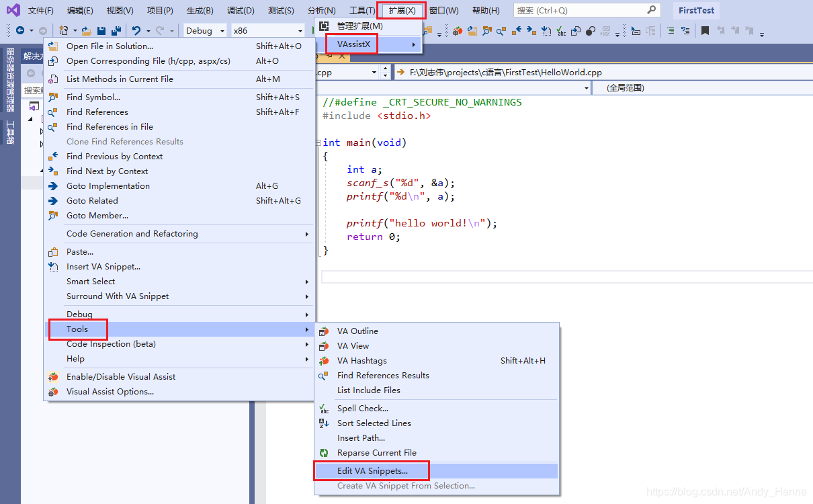This screenshot has width=813, height=504.
Task: Click the Visual Studio logo icon
Action: (x=13, y=10)
